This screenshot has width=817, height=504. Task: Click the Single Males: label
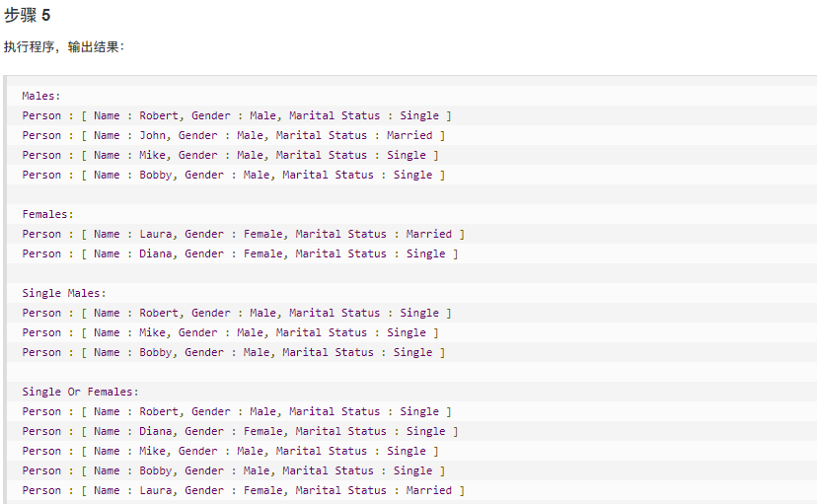coord(64,293)
